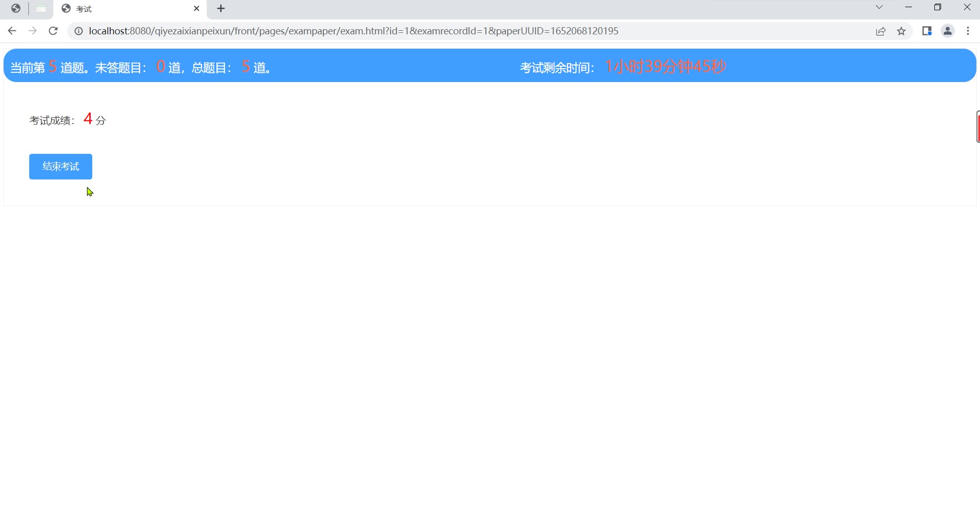Click the page scrollbar thumb
The height and width of the screenshot is (523, 980).
tap(978, 127)
